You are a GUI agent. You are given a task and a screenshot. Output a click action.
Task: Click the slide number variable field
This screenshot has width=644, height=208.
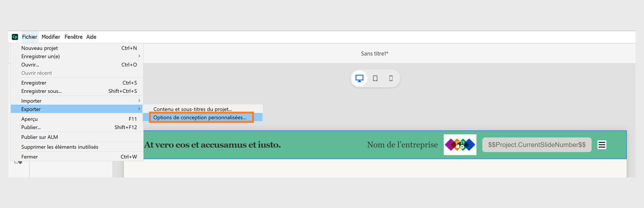(537, 145)
